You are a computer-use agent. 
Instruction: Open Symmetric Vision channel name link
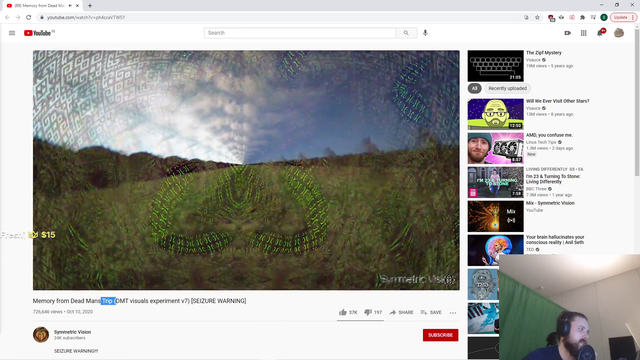pyautogui.click(x=72, y=332)
